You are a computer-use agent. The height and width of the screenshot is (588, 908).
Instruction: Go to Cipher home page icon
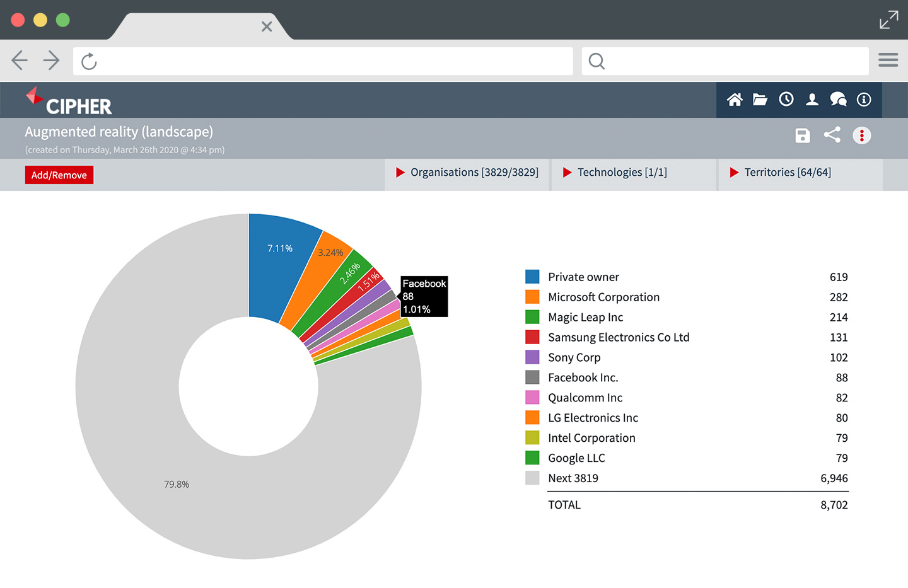click(x=735, y=100)
